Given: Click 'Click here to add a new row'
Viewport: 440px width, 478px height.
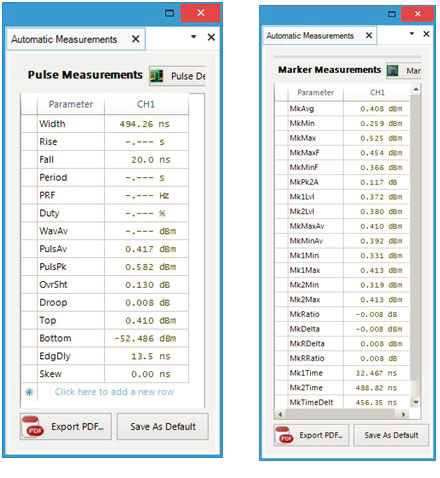Looking at the screenshot, I should coord(114,392).
